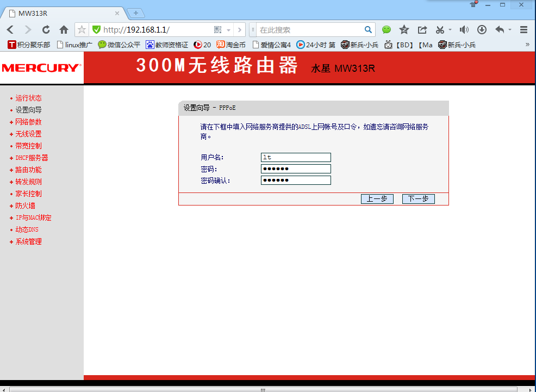The image size is (536, 392).
Task: Focus the 密码确认 password field
Action: tap(296, 180)
